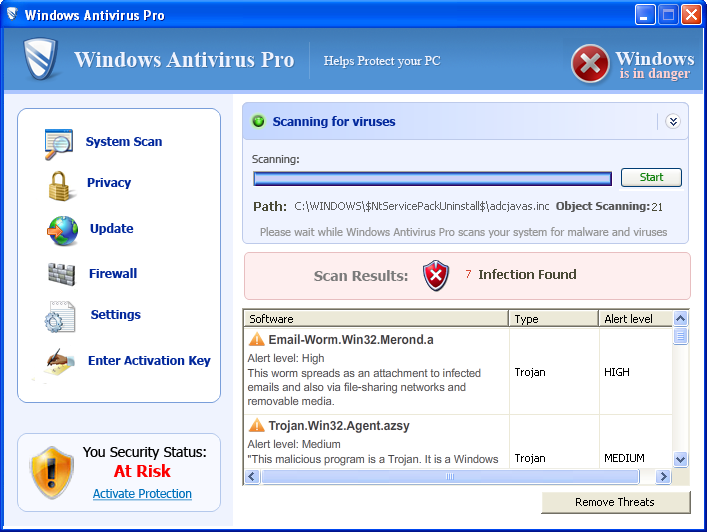Select Enter Activation Key
The height and width of the screenshot is (532, 707).
pyautogui.click(x=149, y=361)
